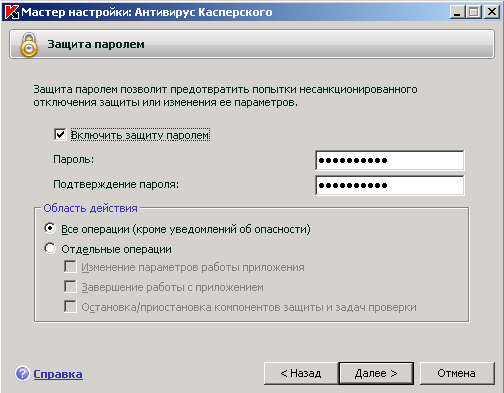Go back with '< Назад' button
The width and height of the screenshot is (504, 393).
coord(301,373)
